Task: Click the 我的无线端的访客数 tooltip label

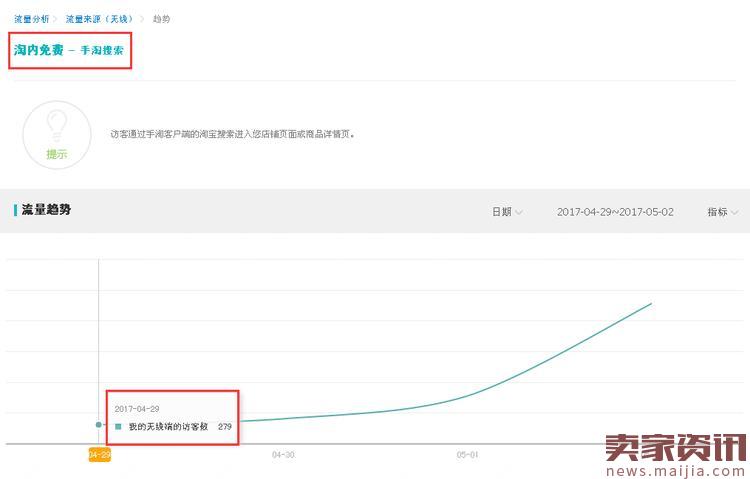Action: (x=168, y=426)
